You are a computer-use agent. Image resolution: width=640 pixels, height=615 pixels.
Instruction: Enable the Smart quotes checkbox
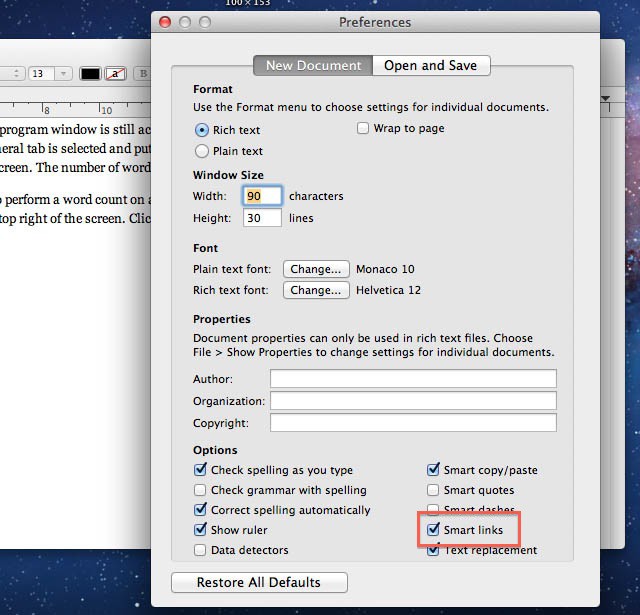(x=433, y=490)
